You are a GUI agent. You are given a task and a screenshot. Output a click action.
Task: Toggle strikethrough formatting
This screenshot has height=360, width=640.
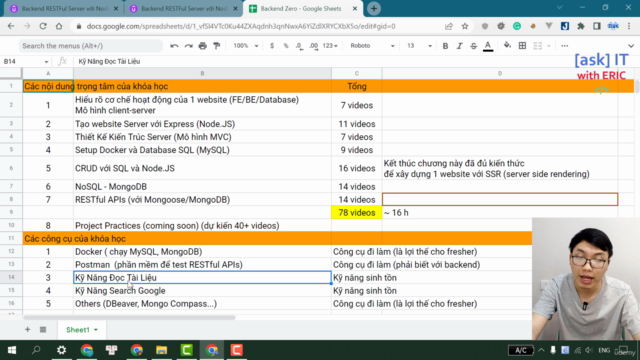[x=473, y=46]
